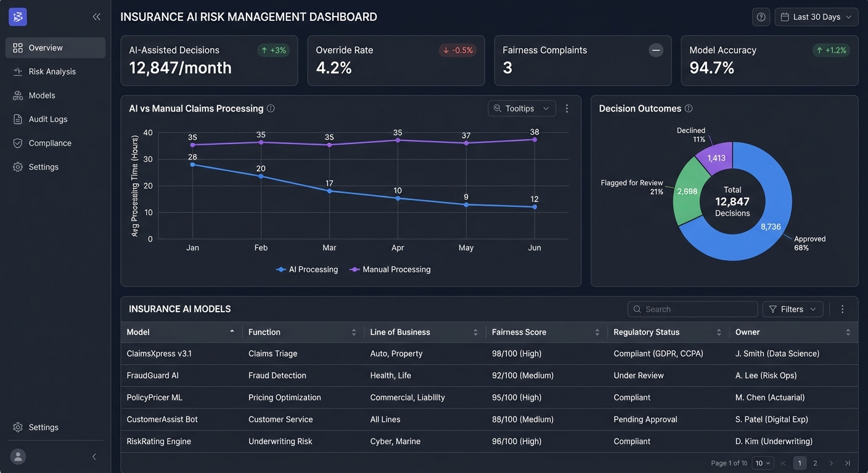Change rows per page with the 10 dropdown

point(762,463)
